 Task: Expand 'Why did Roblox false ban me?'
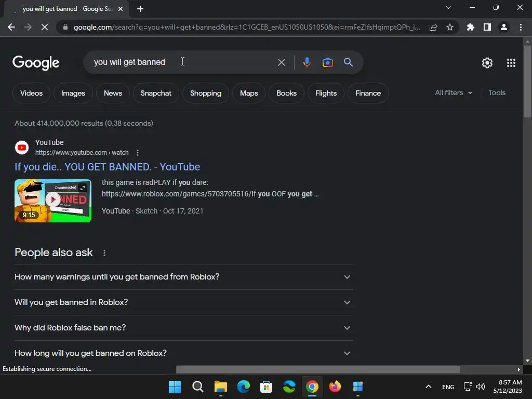point(183,328)
